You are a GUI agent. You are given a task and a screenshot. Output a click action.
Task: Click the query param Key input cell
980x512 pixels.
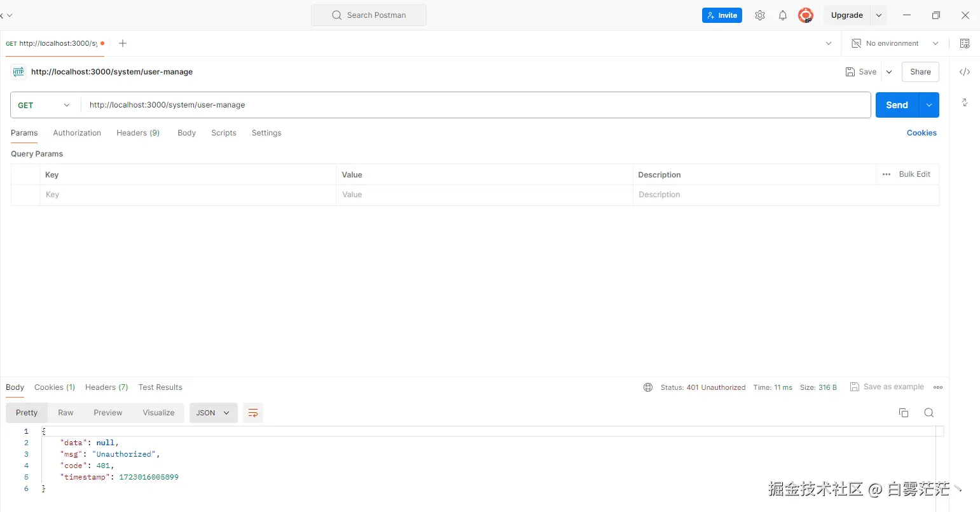pos(188,195)
